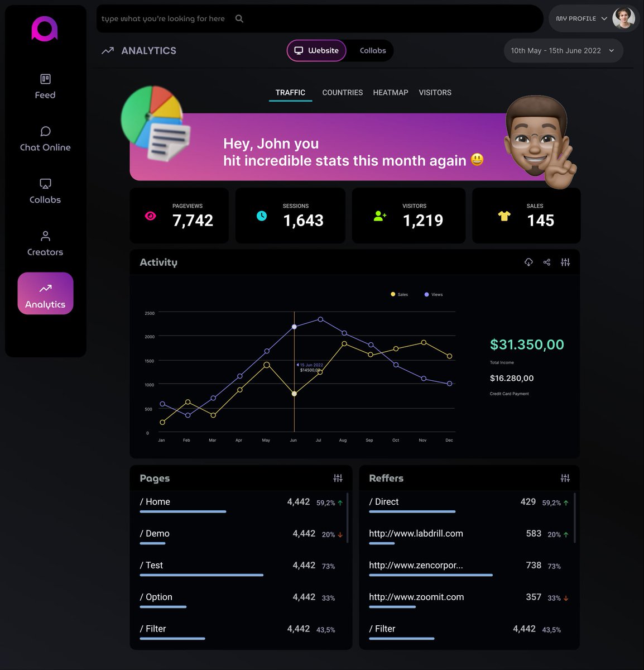Select the Traffic tab

coord(290,93)
